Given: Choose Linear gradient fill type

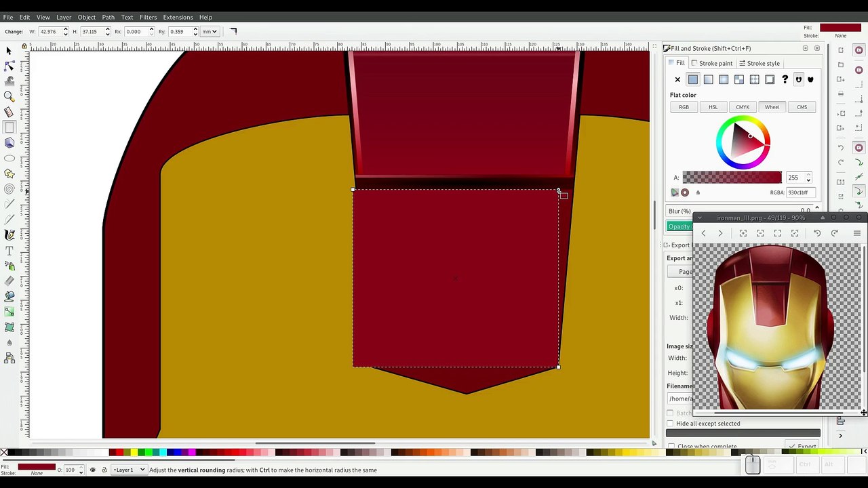Looking at the screenshot, I should [708, 79].
